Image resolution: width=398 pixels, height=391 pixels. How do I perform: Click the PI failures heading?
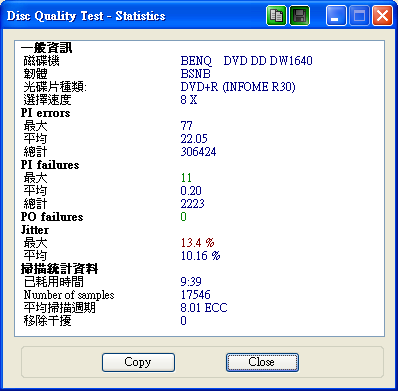tap(50, 165)
